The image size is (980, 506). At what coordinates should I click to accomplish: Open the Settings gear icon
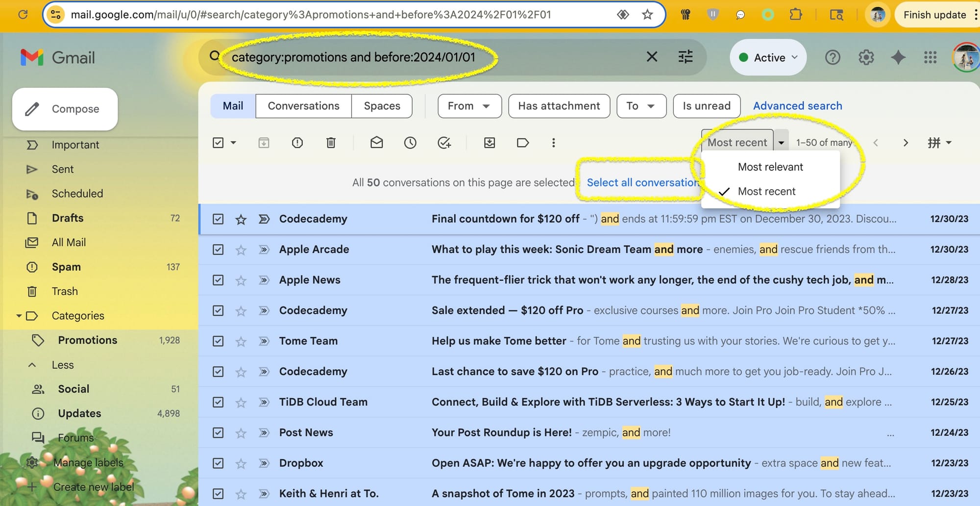coord(866,57)
